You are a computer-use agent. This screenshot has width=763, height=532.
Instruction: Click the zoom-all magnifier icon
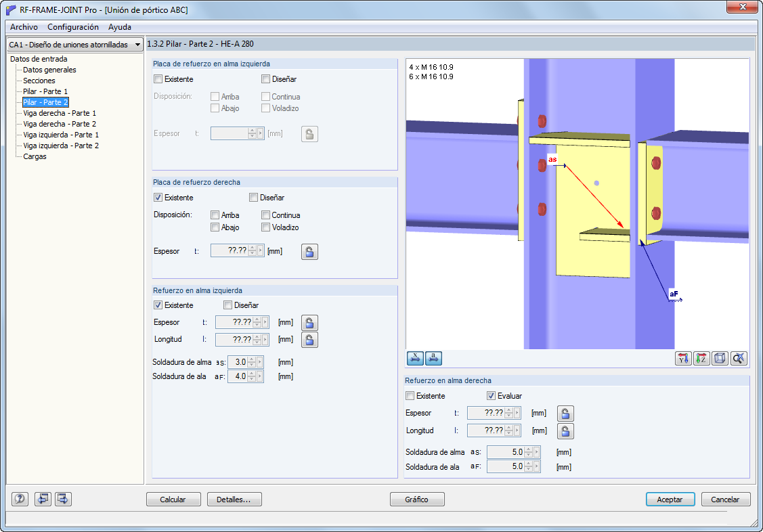coord(739,359)
